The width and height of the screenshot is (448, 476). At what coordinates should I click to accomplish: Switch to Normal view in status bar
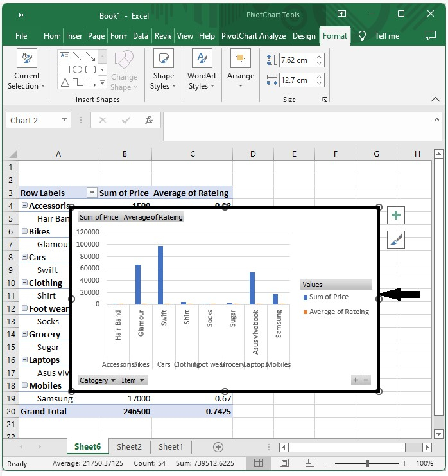point(258,463)
